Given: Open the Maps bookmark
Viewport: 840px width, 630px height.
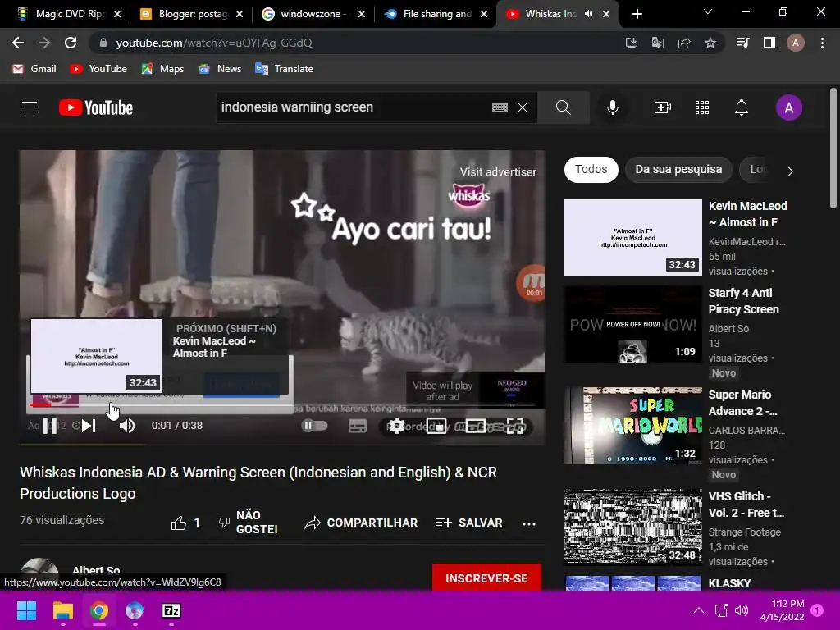Looking at the screenshot, I should (x=163, y=69).
